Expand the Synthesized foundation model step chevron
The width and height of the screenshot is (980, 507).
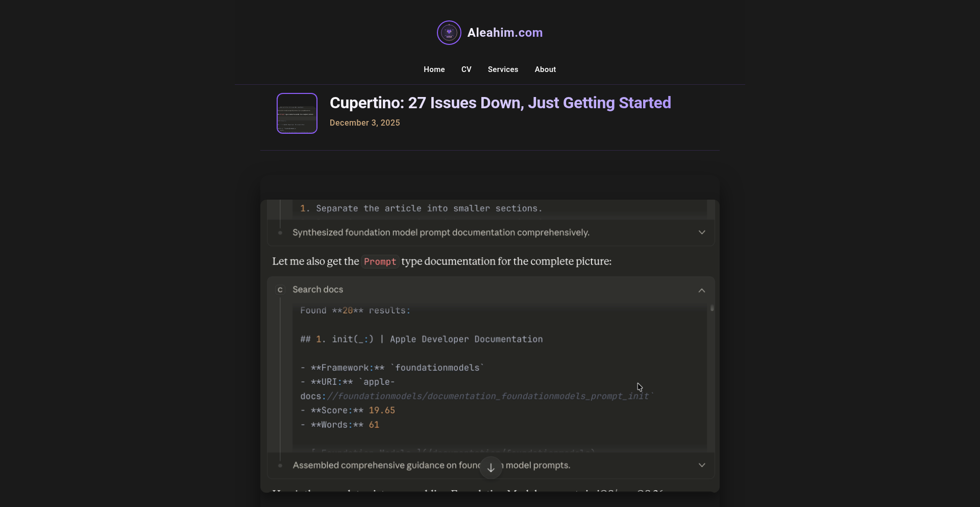pyautogui.click(x=702, y=232)
